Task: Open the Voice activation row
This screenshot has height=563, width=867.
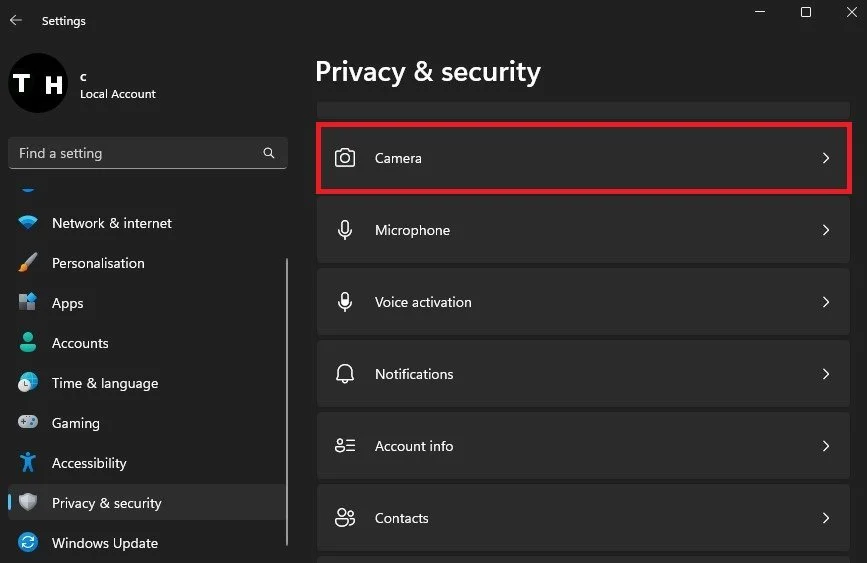Action: tap(583, 302)
